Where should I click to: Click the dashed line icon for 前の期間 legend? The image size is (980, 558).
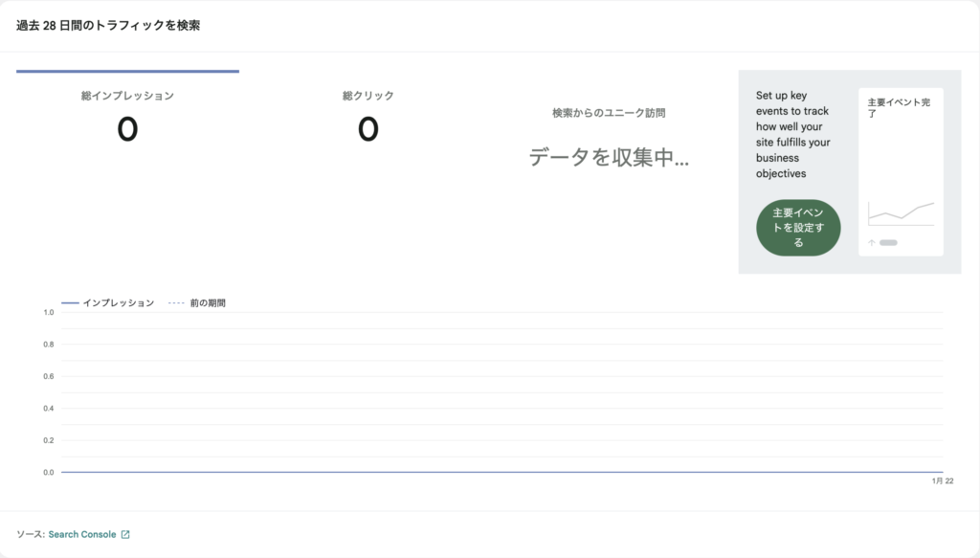coord(175,303)
